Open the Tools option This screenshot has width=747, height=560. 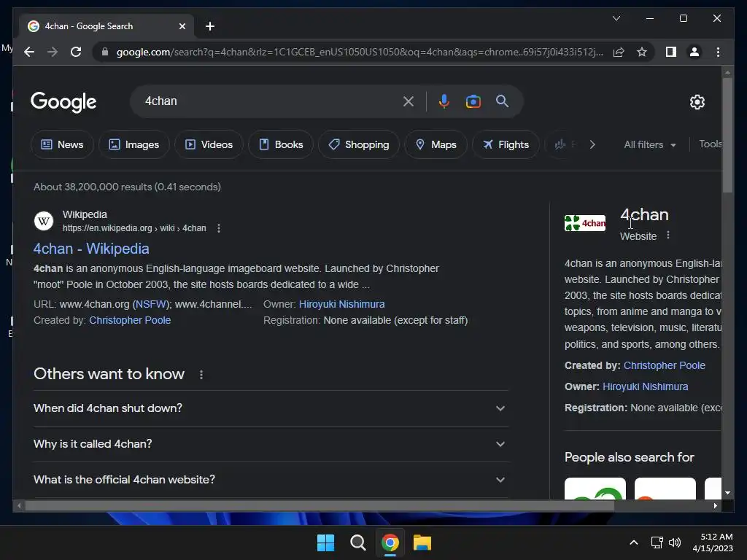click(711, 144)
